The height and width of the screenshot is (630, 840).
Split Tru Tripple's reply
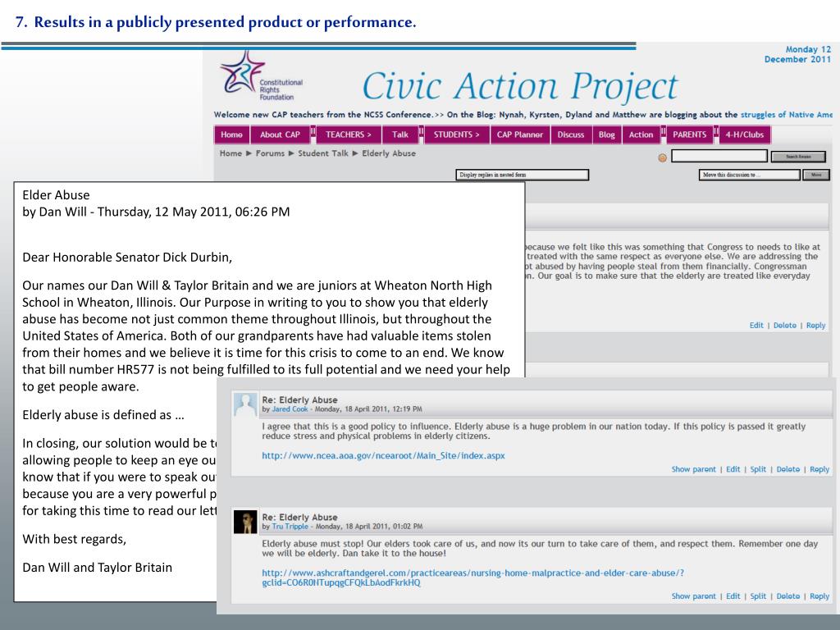pyautogui.click(x=758, y=596)
